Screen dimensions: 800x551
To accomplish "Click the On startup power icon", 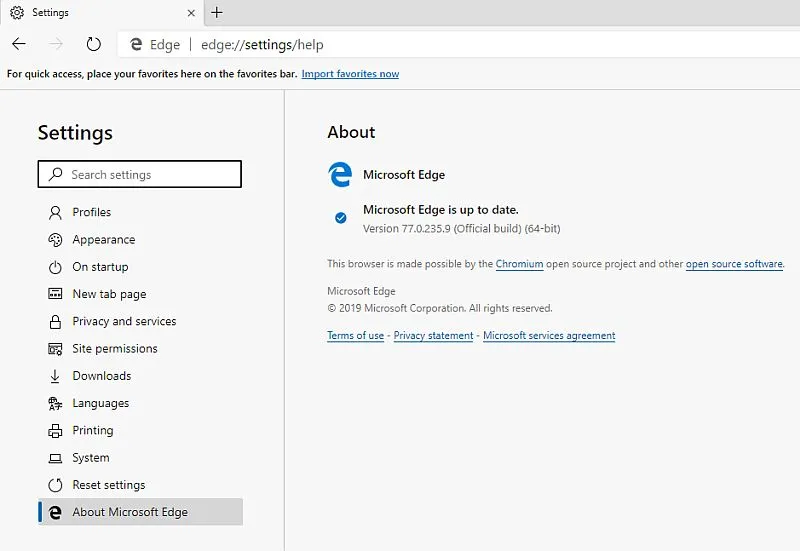I will [55, 267].
